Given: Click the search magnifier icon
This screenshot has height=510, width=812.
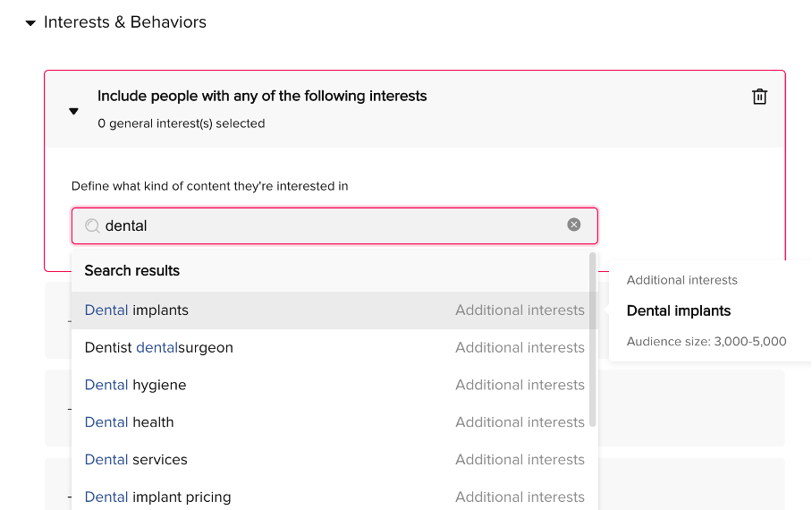Looking at the screenshot, I should [92, 225].
